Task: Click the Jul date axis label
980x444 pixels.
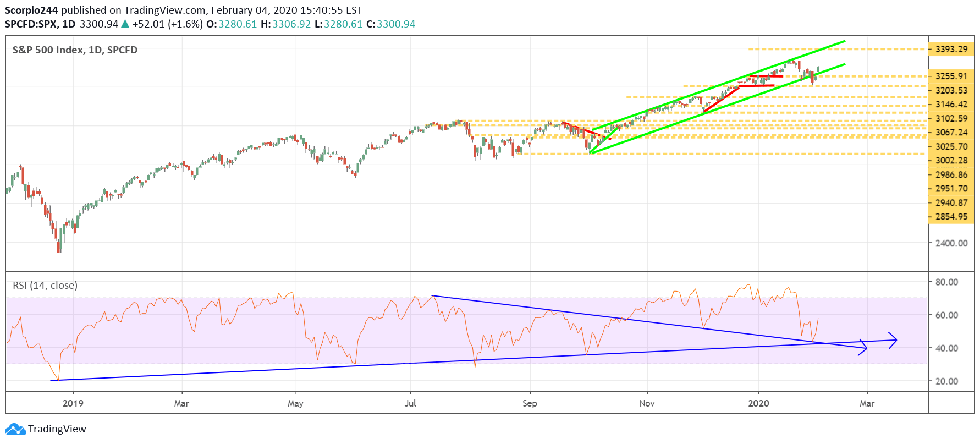Action: click(x=410, y=403)
